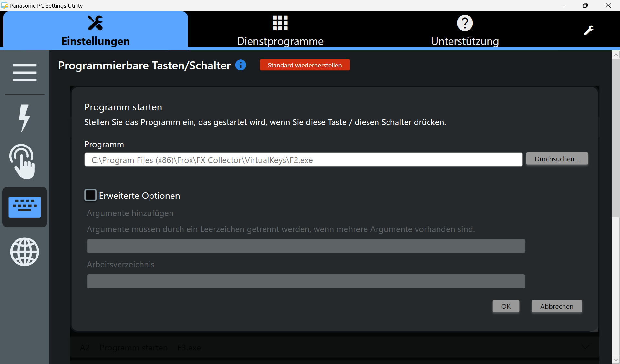This screenshot has height=364, width=620.
Task: Click the scroll down arrow
Action: [615, 359]
